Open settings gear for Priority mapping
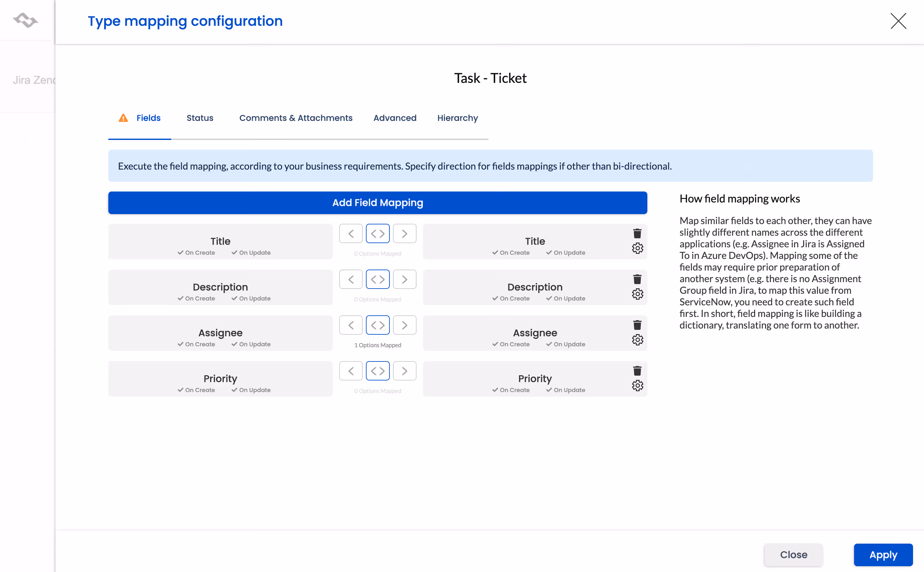 pyautogui.click(x=637, y=386)
